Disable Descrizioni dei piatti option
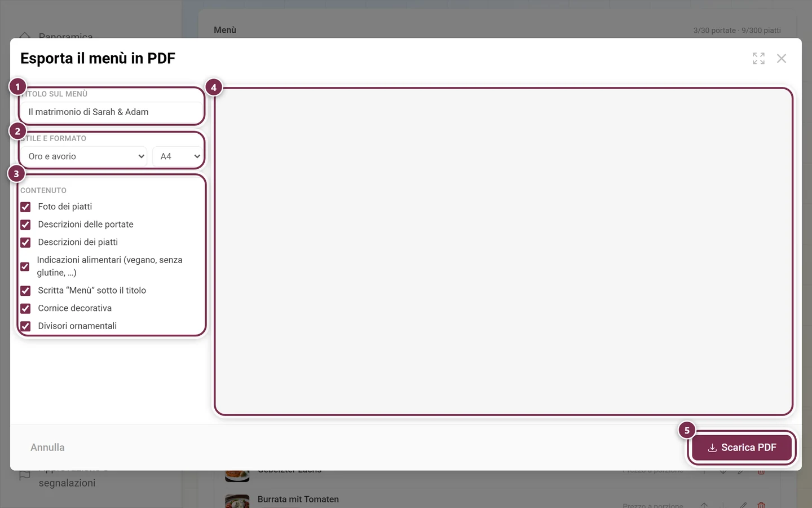 pyautogui.click(x=25, y=242)
